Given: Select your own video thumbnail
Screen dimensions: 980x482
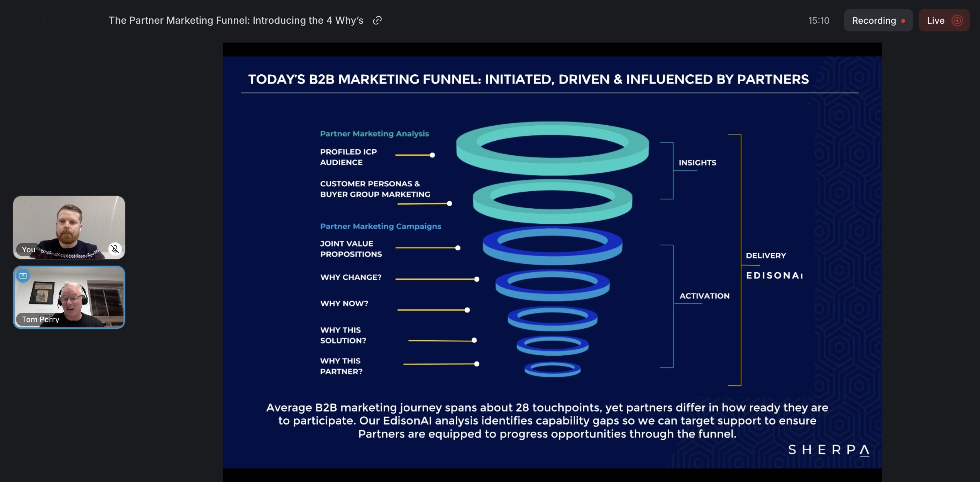Looking at the screenshot, I should [x=69, y=227].
